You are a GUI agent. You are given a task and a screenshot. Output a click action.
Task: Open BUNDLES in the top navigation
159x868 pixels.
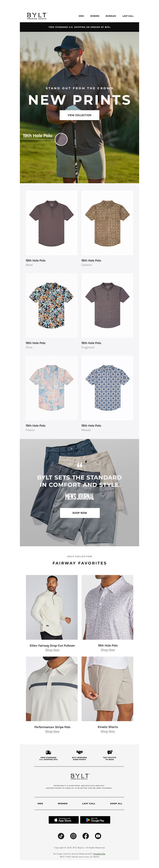pos(111,16)
